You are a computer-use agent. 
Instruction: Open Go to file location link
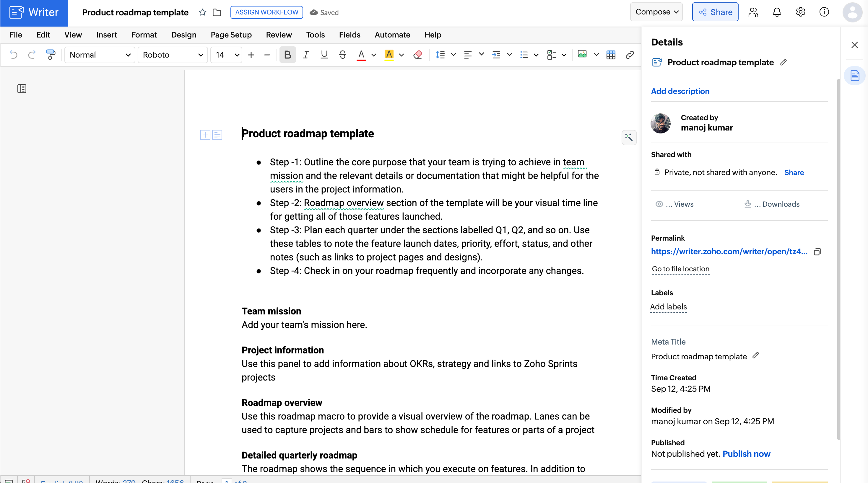click(x=681, y=269)
